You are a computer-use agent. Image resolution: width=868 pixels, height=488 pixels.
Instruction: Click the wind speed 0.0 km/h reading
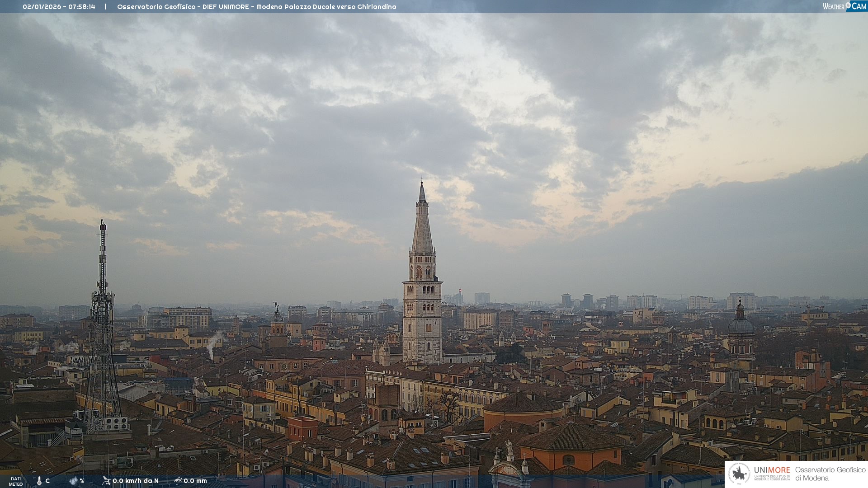tap(135, 481)
